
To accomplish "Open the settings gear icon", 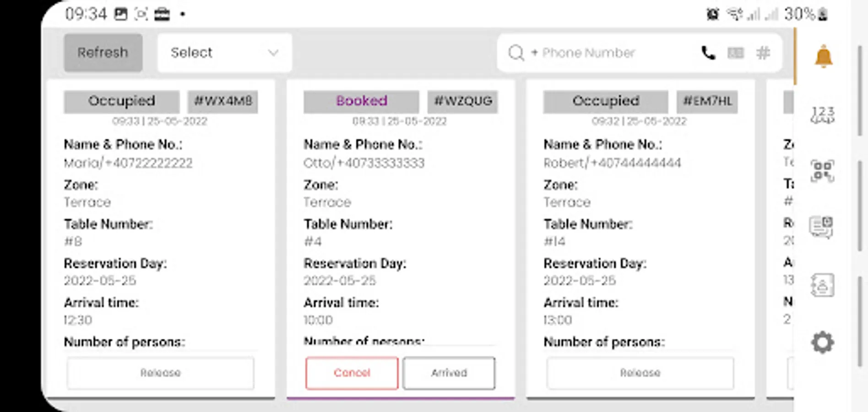I will pos(822,342).
